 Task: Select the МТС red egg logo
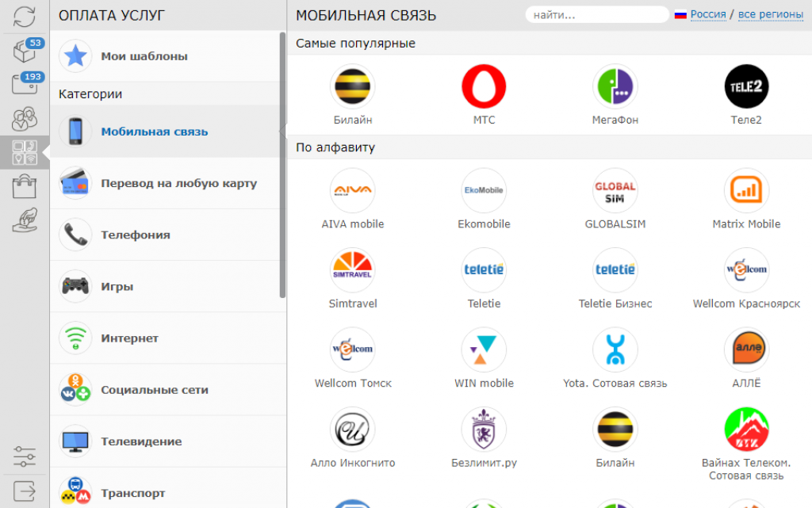(x=485, y=86)
